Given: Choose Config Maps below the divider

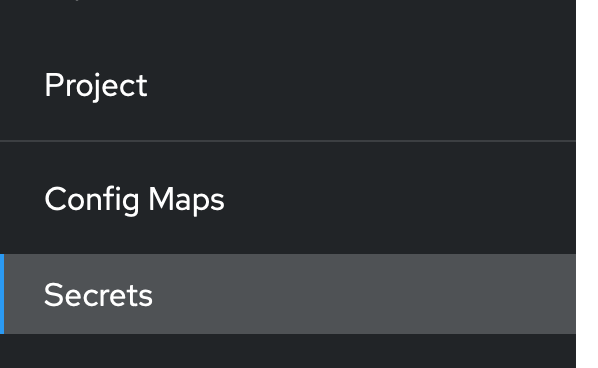Looking at the screenshot, I should click(288, 199).
